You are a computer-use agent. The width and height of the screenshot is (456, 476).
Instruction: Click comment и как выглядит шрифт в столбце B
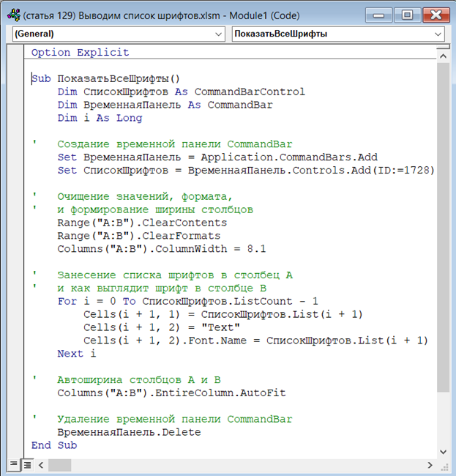[x=162, y=288]
